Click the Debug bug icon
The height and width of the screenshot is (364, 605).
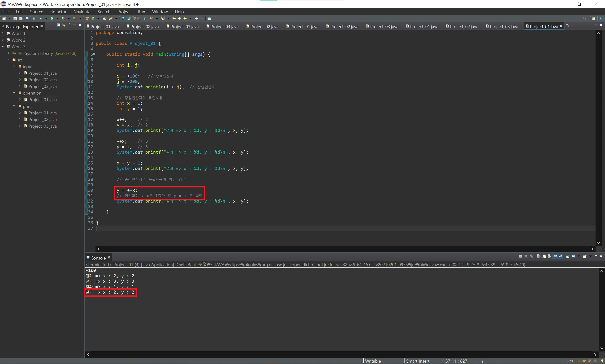[x=41, y=18]
